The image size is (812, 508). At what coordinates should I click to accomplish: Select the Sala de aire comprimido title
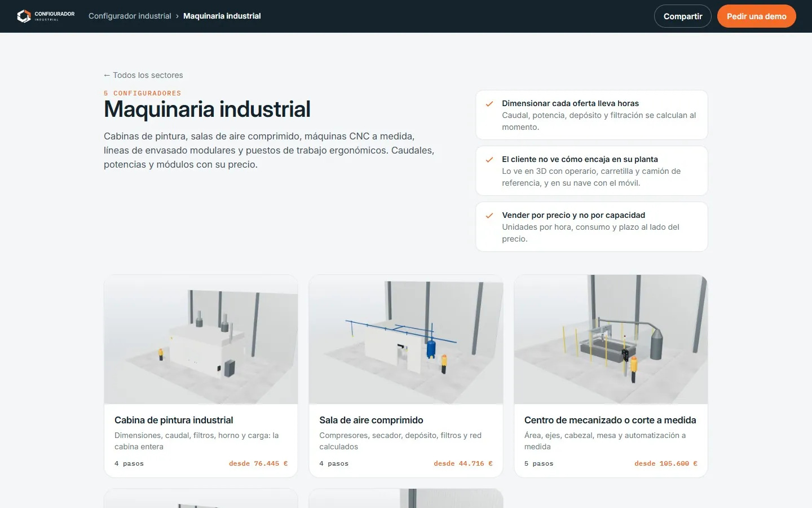[371, 420]
